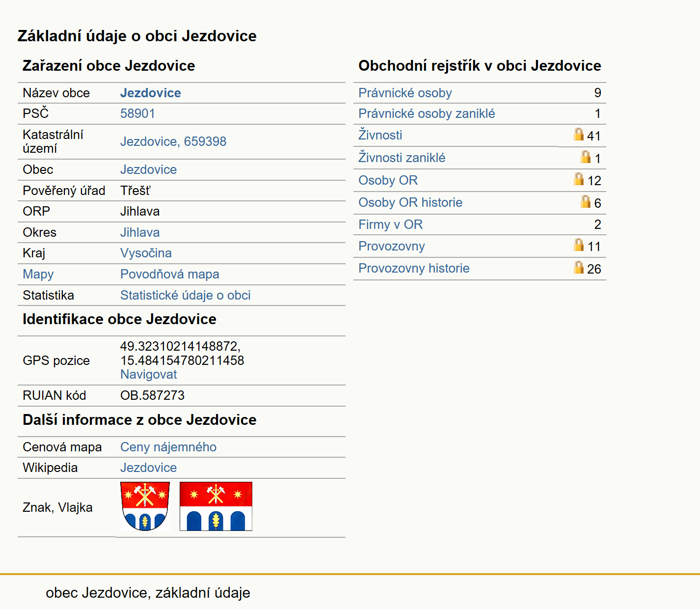Open Jezdovice link in the Obec row
Screen dimensions: 700x609
pyautogui.click(x=148, y=169)
